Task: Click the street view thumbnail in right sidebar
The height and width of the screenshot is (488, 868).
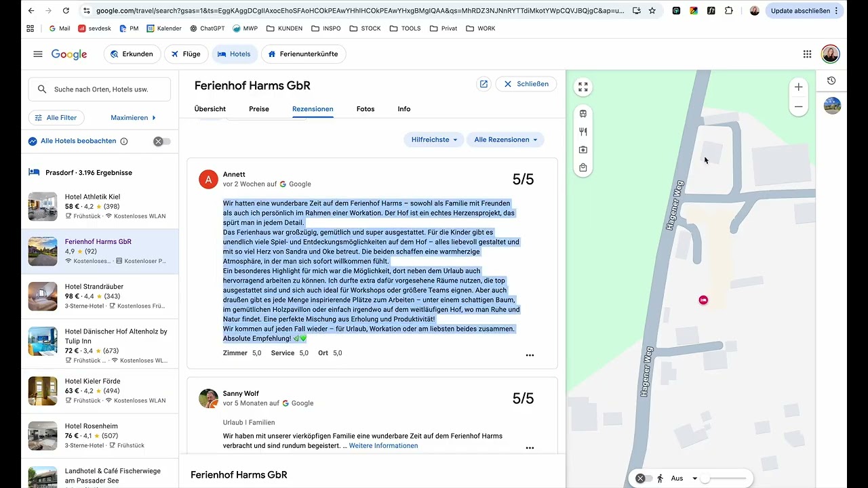Action: [832, 106]
